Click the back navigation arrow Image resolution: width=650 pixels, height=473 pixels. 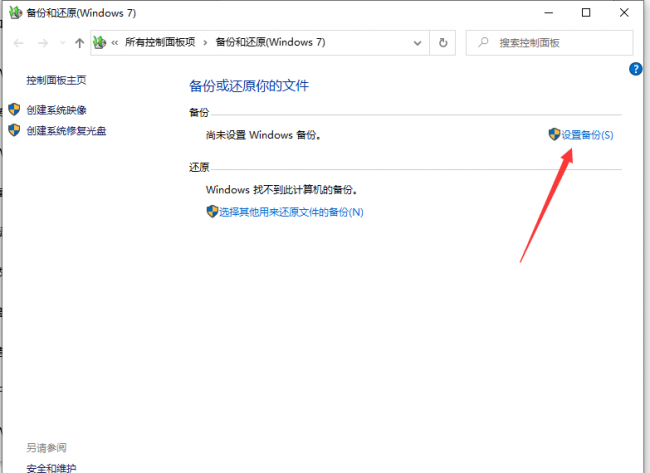coord(19,43)
